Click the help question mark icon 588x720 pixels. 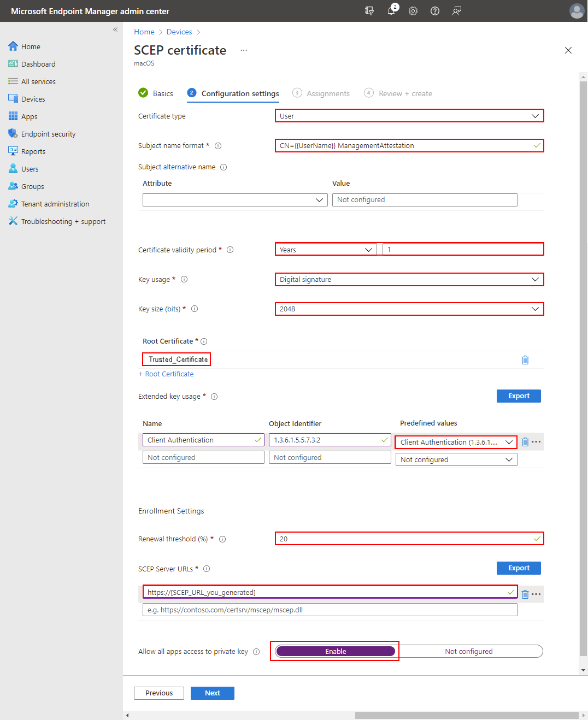click(x=435, y=11)
